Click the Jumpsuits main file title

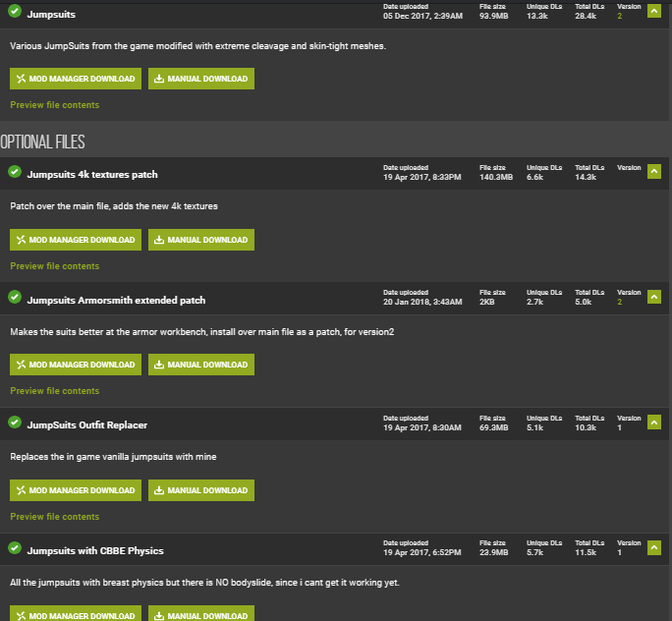51,15
